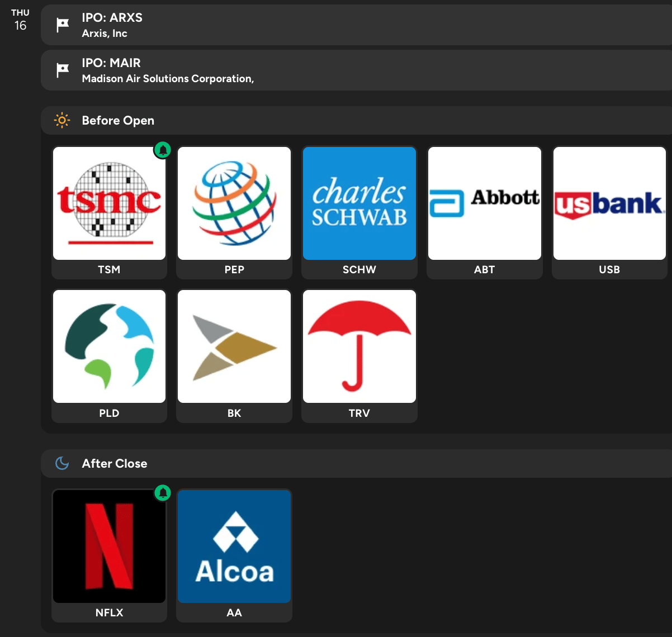The width and height of the screenshot is (672, 637).
Task: Open the Abbott logo tile
Action: pyautogui.click(x=485, y=203)
